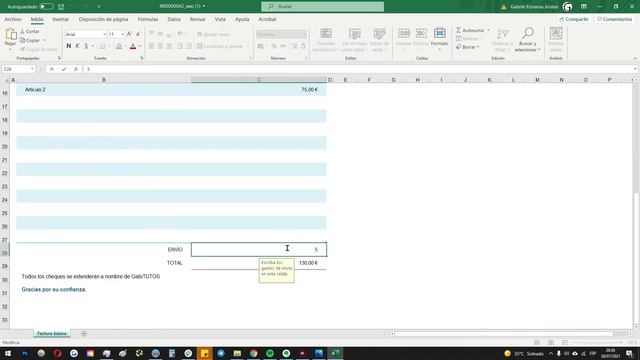Cancel the entry with the X formula bar icon
Image resolution: width=640 pixels, height=360 pixels.
52,69
